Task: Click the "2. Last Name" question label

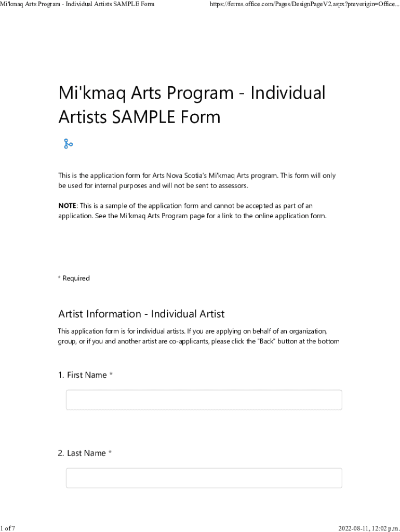Action: pos(82,453)
